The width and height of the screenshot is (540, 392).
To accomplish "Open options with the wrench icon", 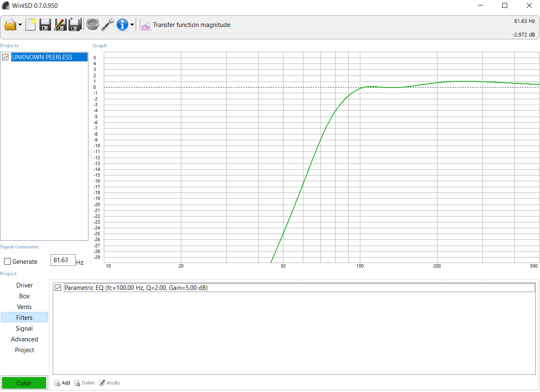I will (108, 25).
